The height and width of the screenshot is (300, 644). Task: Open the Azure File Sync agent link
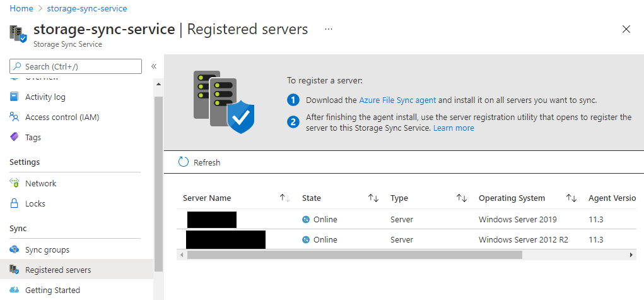pos(397,100)
